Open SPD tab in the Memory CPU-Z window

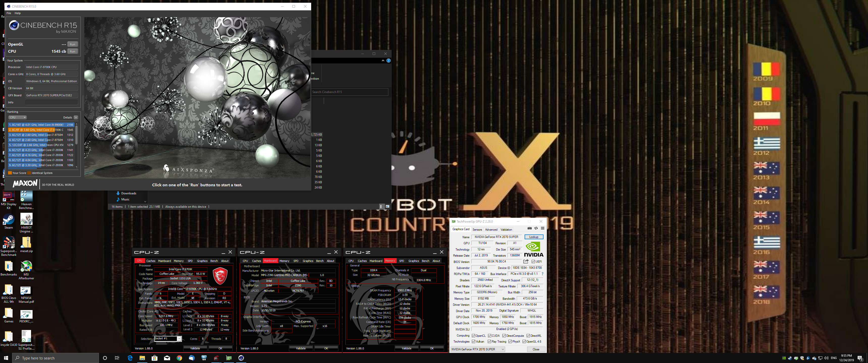[401, 261]
